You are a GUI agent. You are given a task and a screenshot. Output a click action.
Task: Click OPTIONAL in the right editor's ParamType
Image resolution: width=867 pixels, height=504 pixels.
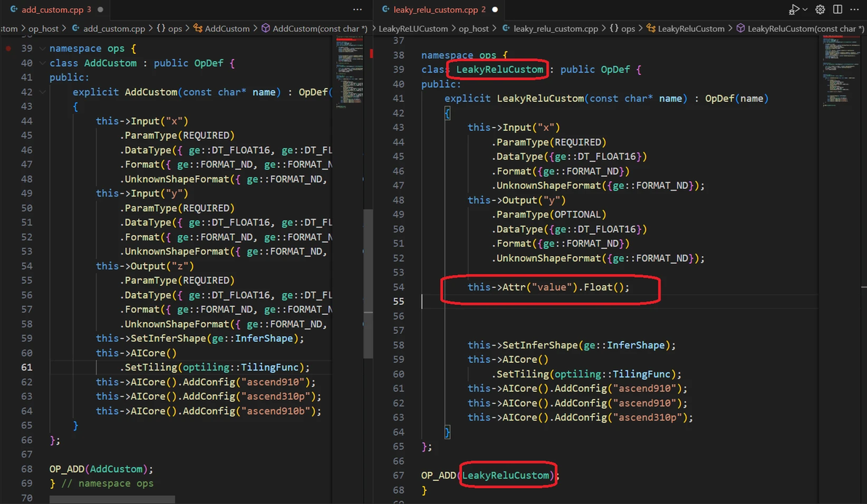coord(578,215)
